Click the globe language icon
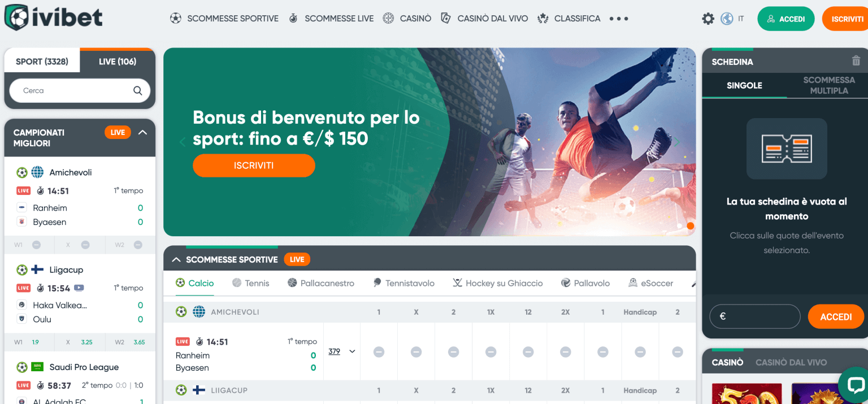 tap(727, 19)
